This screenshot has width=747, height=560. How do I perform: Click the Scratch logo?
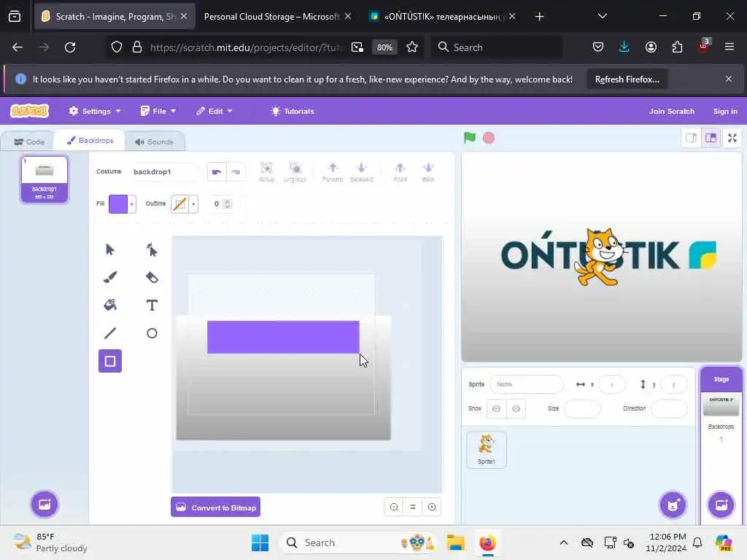coord(29,111)
